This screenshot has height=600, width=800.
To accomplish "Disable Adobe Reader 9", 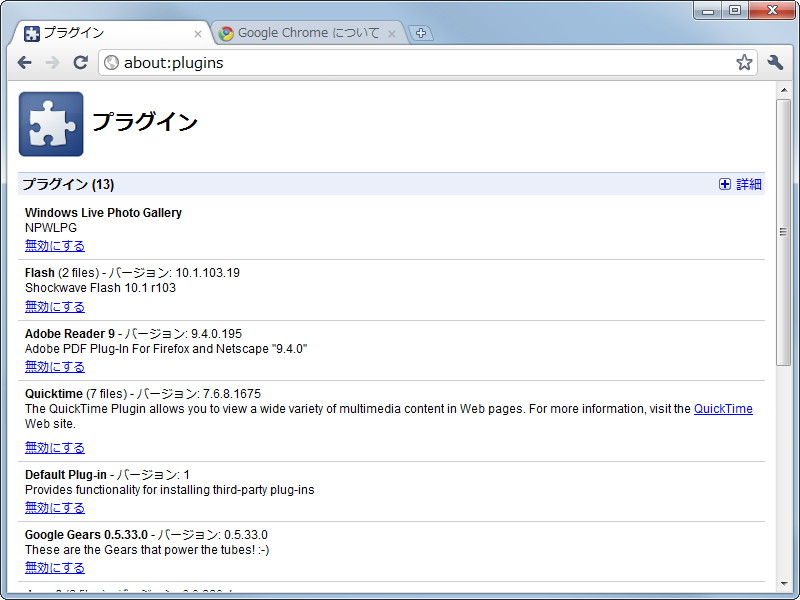I will (x=54, y=366).
